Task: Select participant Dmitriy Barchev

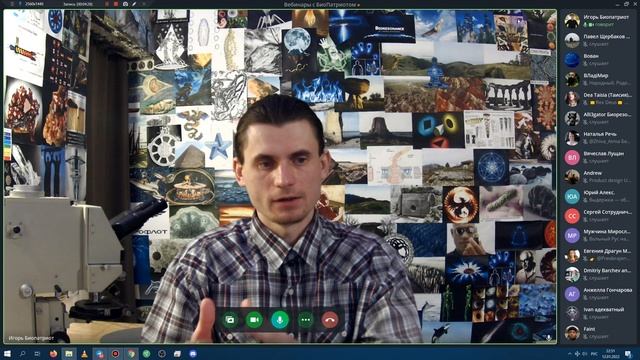Action: coord(598,274)
